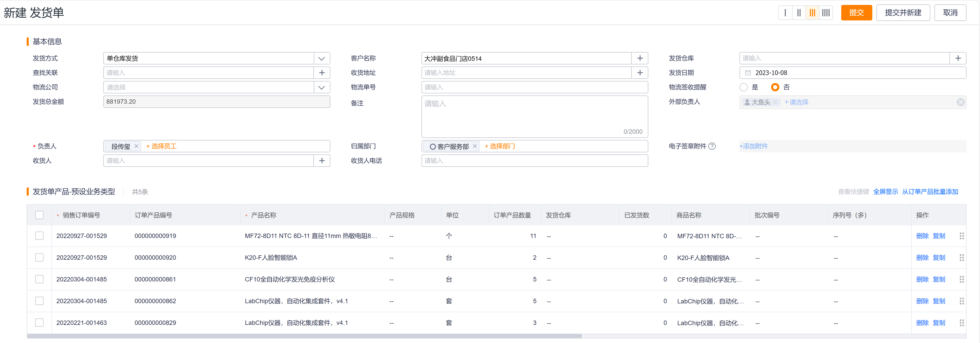Switch to three-column layout icon
Viewport: 980px width, 343px height.
click(812, 13)
